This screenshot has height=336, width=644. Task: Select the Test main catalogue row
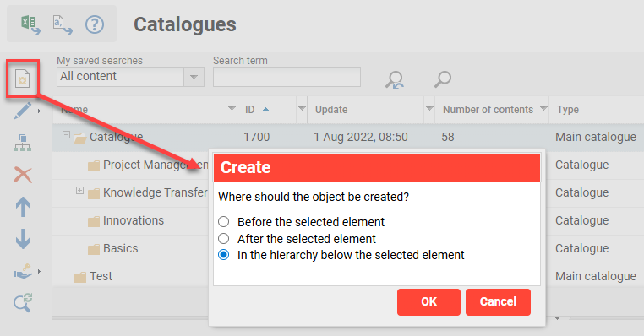click(x=101, y=277)
